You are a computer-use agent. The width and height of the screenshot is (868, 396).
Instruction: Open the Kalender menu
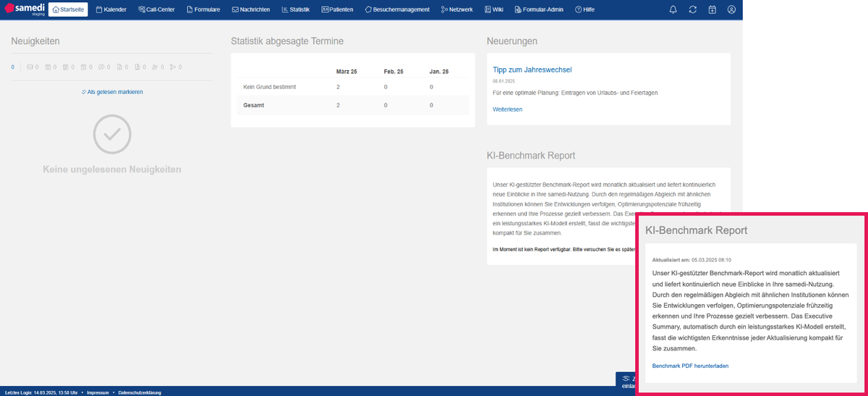pyautogui.click(x=111, y=9)
